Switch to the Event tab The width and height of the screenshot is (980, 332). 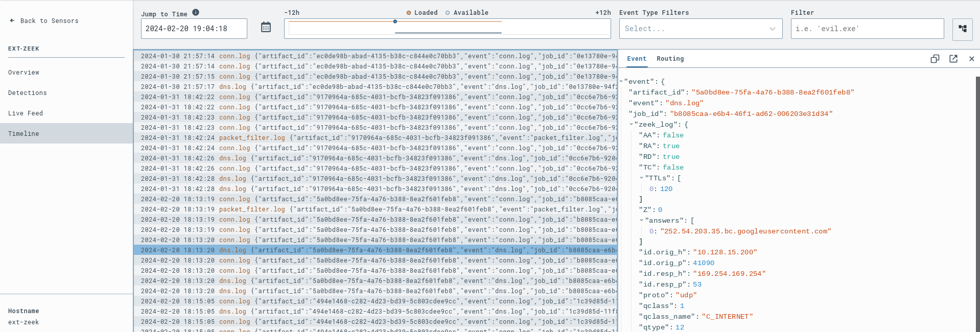[637, 59]
